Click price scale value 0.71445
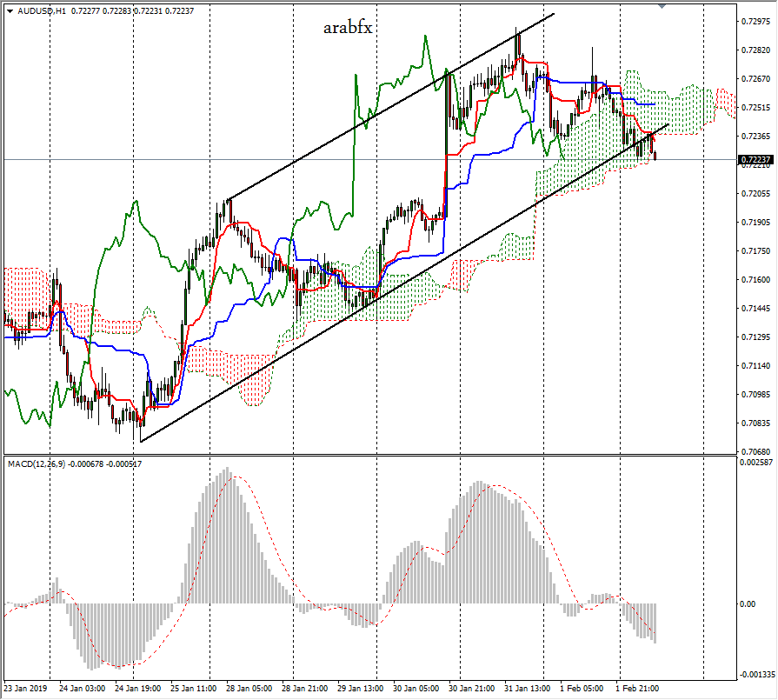The image size is (778, 700). (x=755, y=309)
